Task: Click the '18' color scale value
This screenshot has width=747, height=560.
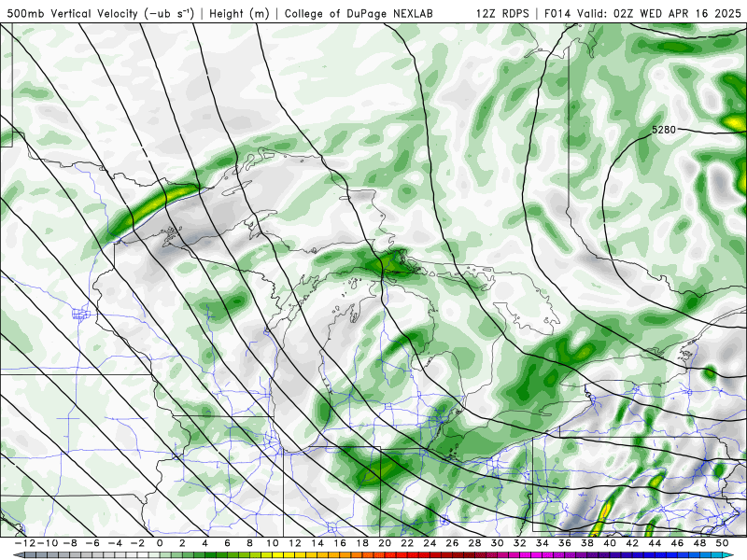Action: [362, 543]
